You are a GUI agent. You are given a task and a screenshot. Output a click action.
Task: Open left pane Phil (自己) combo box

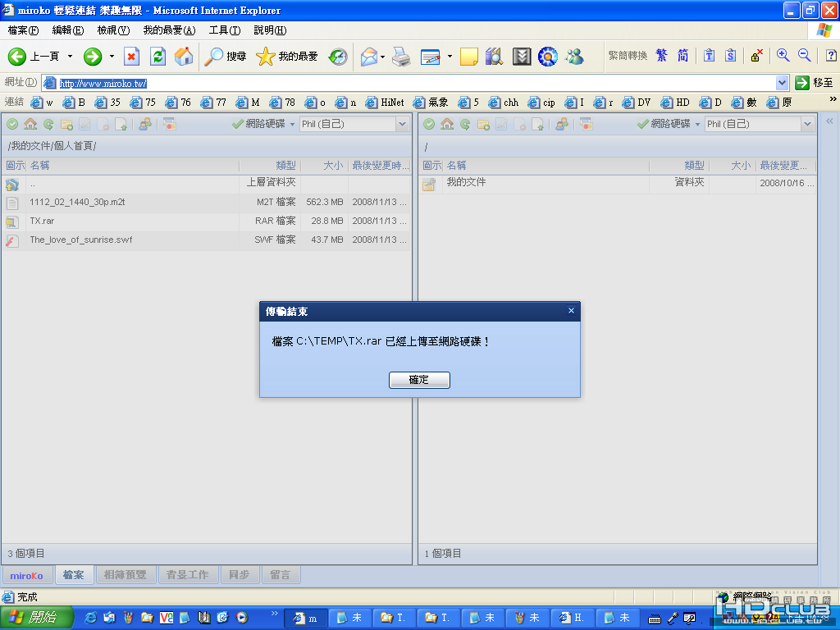[x=354, y=125]
